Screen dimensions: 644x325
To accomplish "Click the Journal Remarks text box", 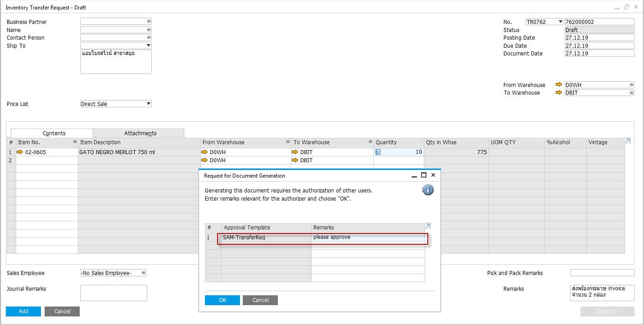I will pyautogui.click(x=113, y=293).
